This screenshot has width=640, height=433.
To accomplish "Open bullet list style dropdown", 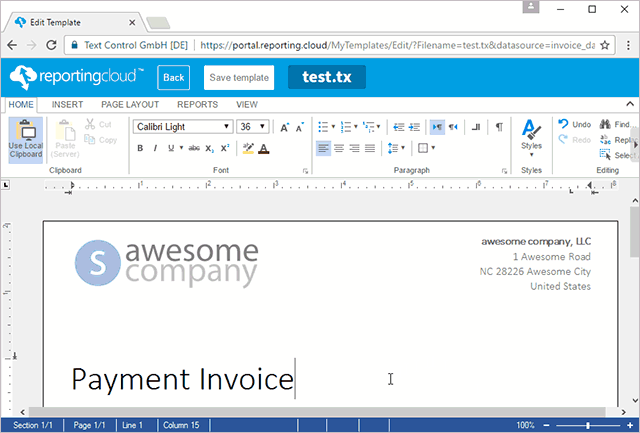I will pos(333,127).
